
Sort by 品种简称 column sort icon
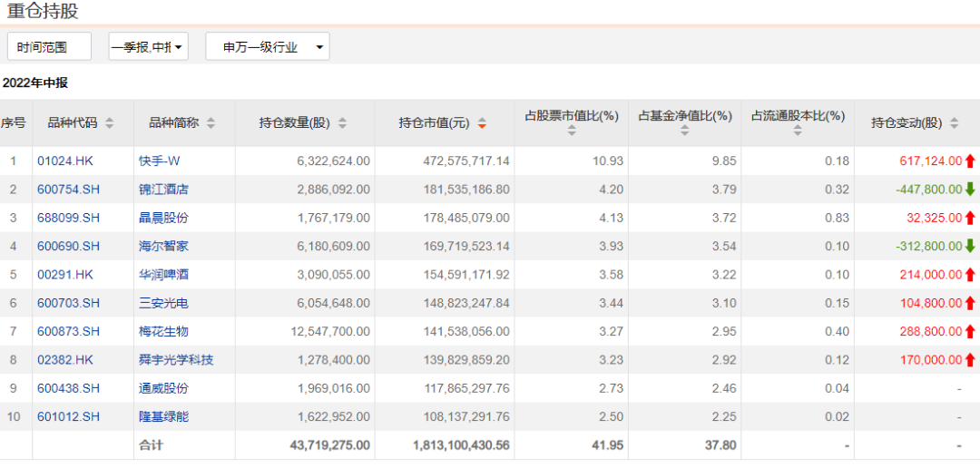pyautogui.click(x=211, y=123)
